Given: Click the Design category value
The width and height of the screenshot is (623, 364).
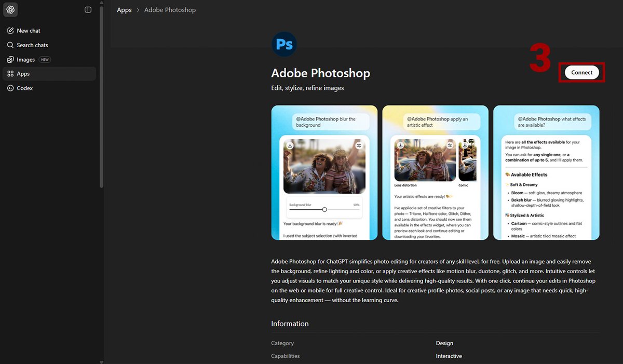Looking at the screenshot, I should 444,343.
